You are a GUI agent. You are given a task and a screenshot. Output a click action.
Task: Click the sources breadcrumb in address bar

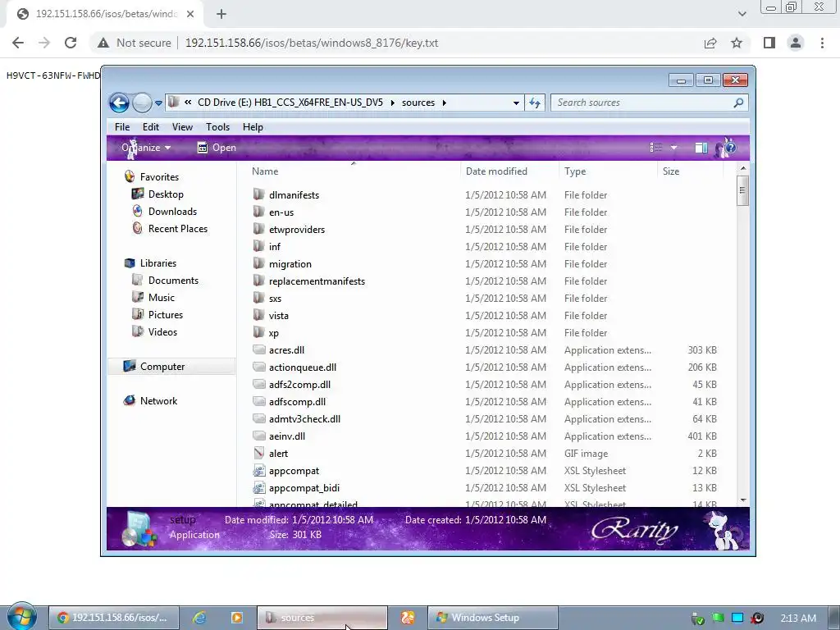418,103
